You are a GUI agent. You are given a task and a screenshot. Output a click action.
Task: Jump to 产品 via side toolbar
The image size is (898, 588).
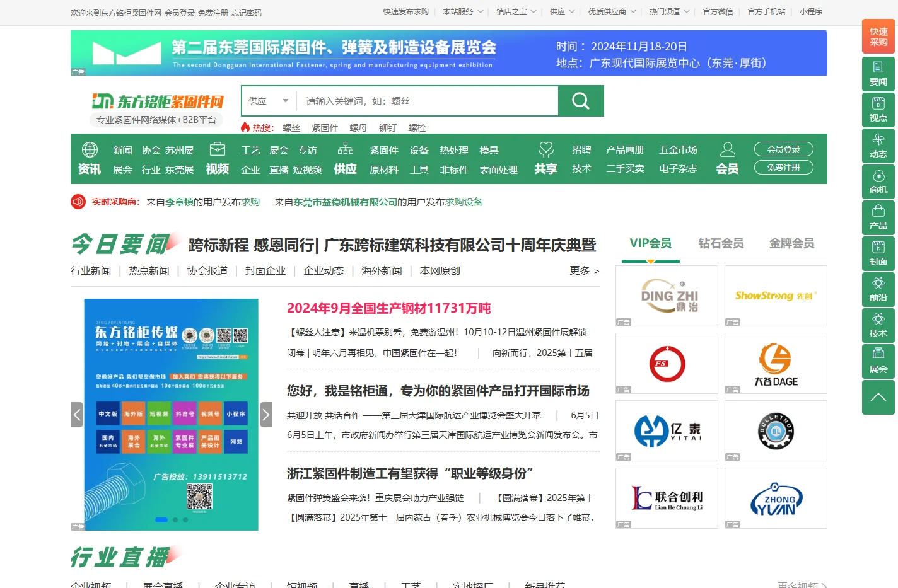(x=878, y=217)
